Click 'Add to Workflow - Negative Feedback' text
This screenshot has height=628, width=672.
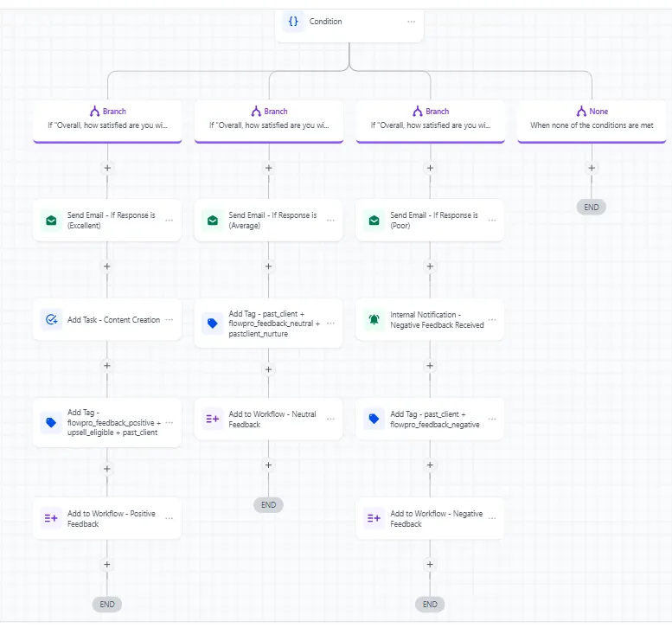pyautogui.click(x=436, y=519)
